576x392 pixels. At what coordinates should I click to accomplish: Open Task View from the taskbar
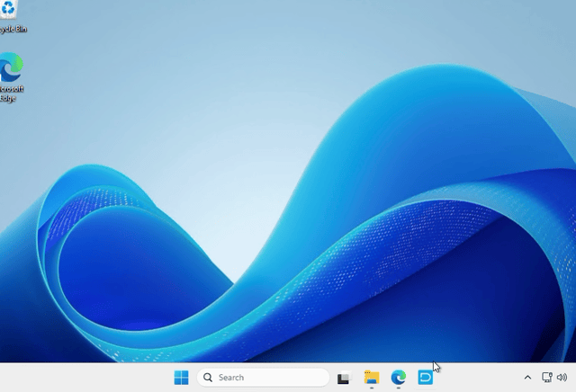(344, 378)
